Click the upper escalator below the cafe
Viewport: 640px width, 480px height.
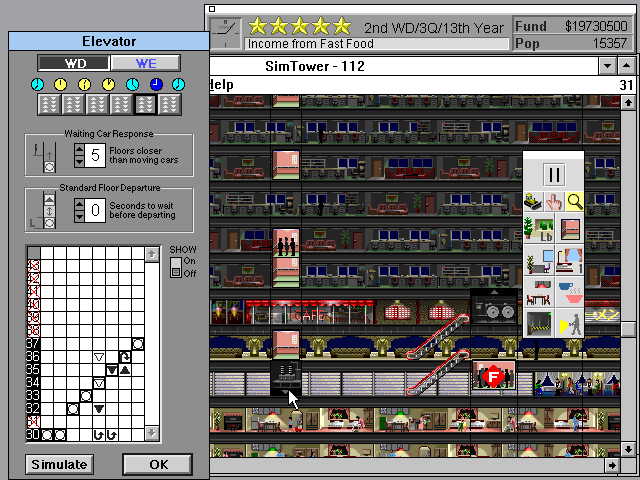438,336
